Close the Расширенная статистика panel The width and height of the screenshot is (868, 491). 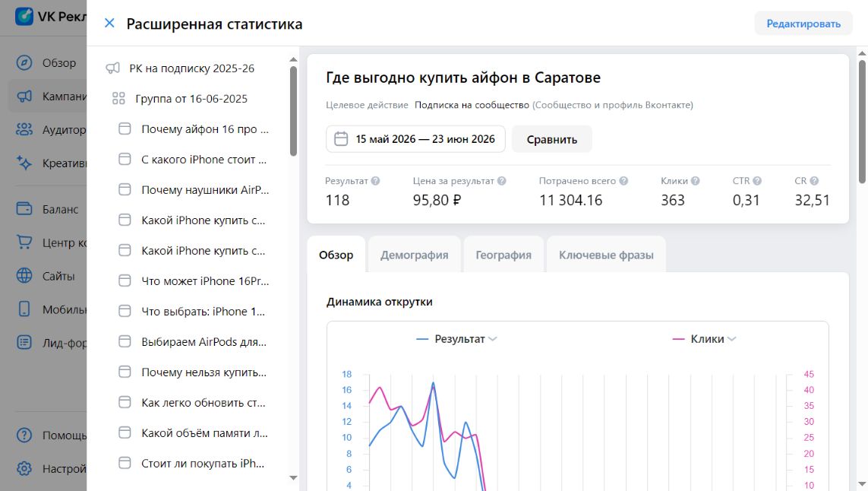pyautogui.click(x=109, y=24)
